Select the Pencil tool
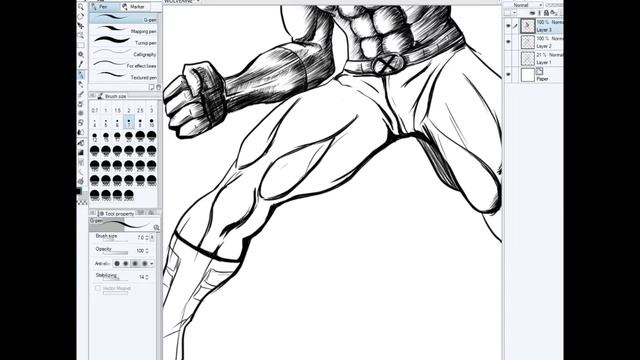This screenshot has height=360, width=640. 81,84
